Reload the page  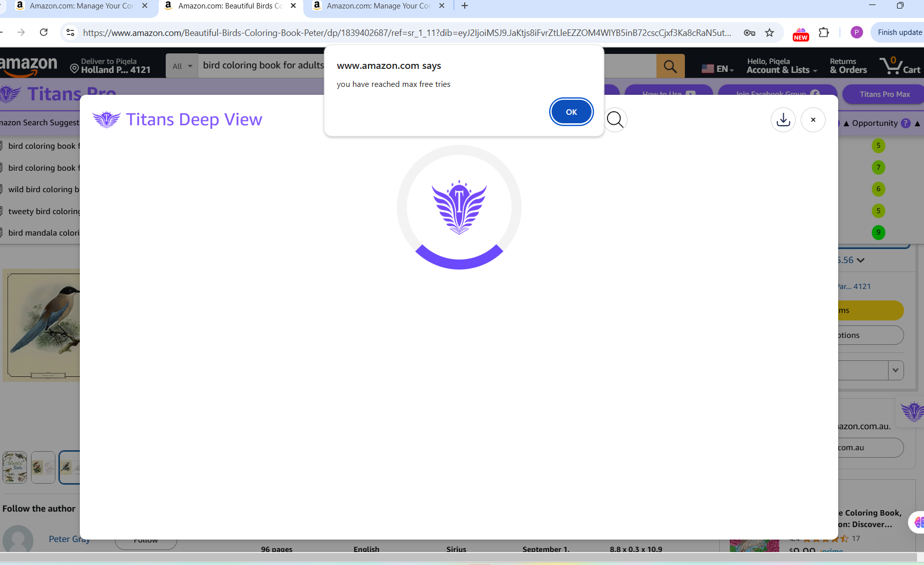(44, 32)
